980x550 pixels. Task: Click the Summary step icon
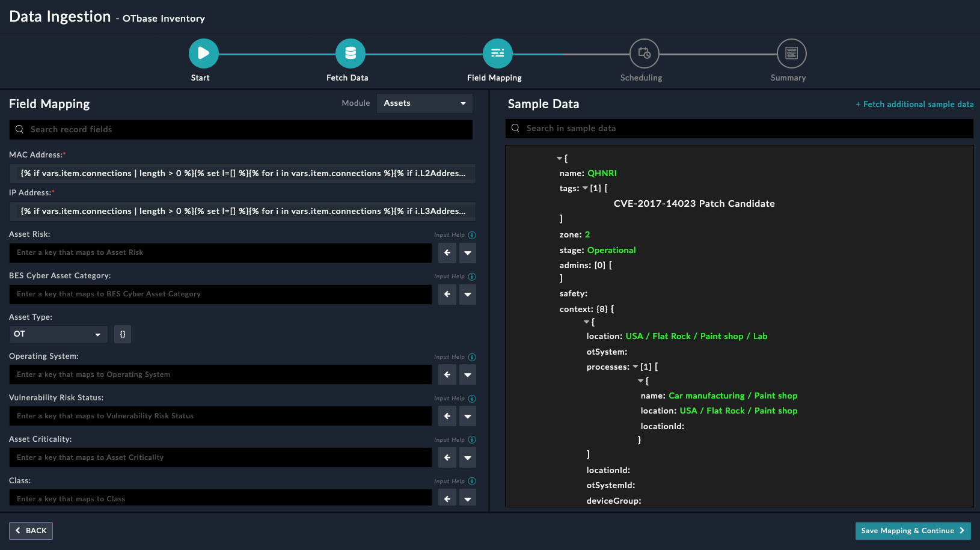pos(791,53)
